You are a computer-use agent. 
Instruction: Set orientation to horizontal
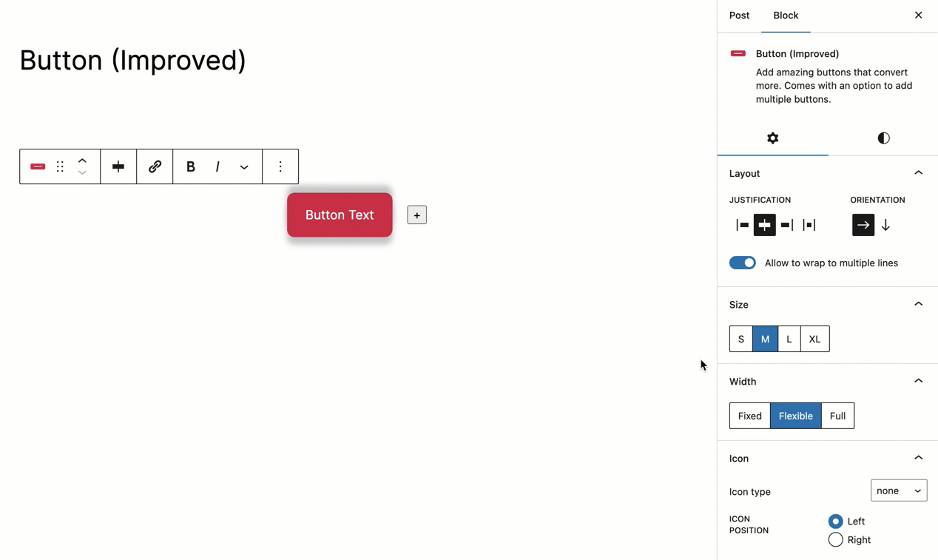click(863, 225)
